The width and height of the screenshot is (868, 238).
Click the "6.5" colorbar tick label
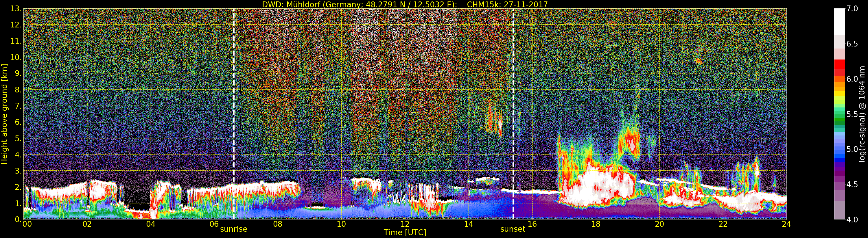click(852, 44)
